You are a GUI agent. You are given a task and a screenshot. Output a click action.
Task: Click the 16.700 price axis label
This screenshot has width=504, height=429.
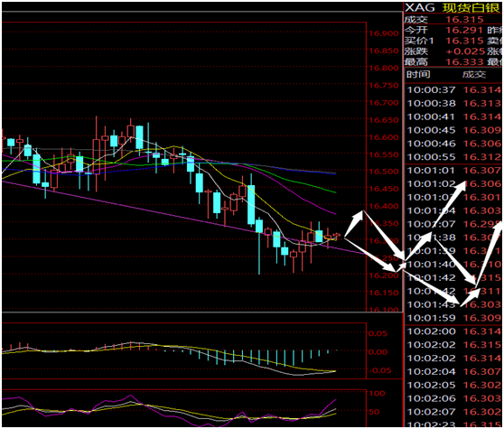384,103
